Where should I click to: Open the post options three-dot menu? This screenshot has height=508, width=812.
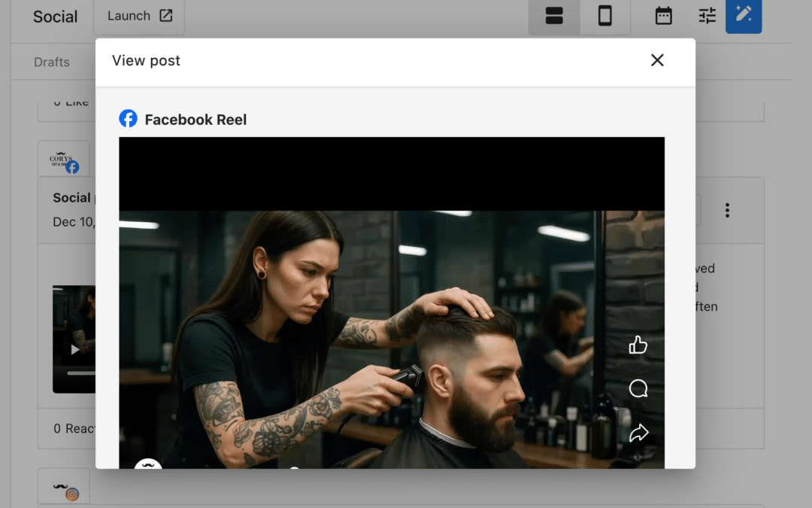click(x=727, y=211)
